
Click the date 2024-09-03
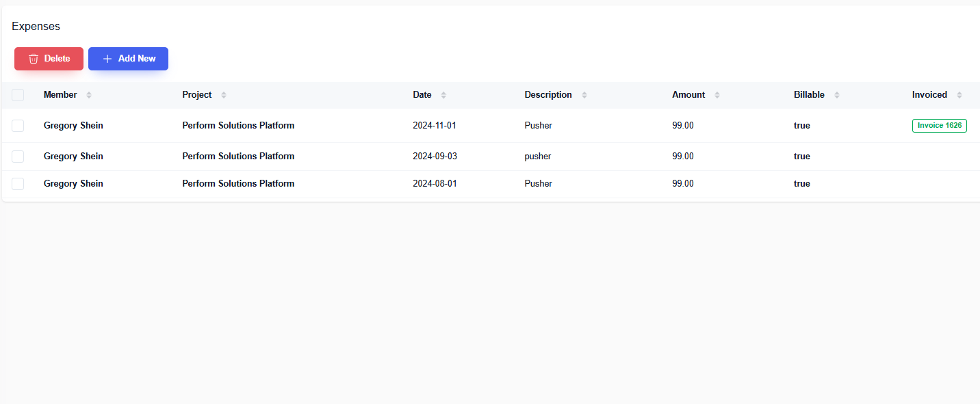(435, 157)
